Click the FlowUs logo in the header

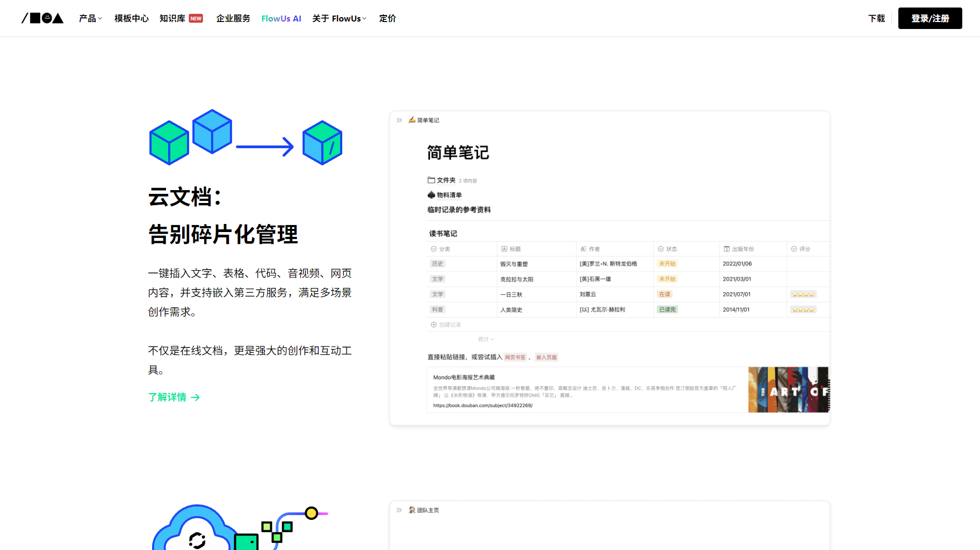42,18
